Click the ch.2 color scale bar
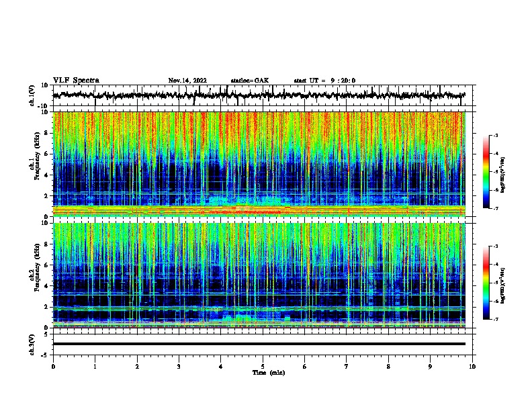 [x=486, y=283]
